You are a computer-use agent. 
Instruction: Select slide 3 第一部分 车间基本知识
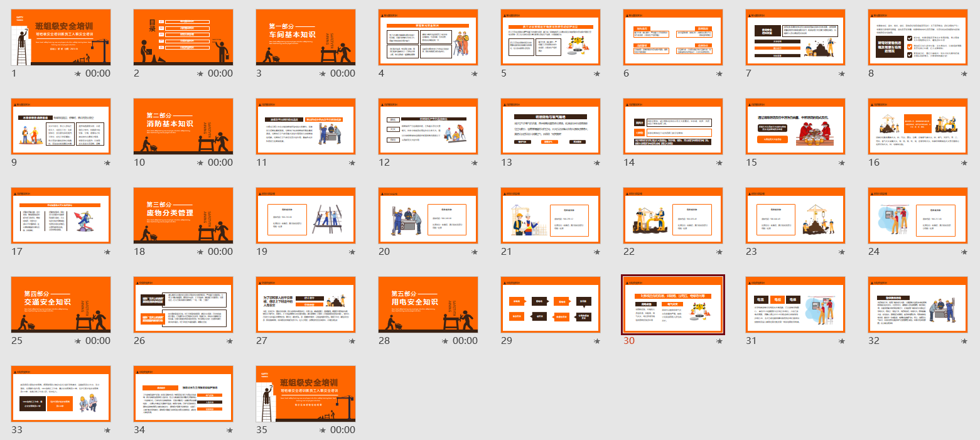point(306,38)
